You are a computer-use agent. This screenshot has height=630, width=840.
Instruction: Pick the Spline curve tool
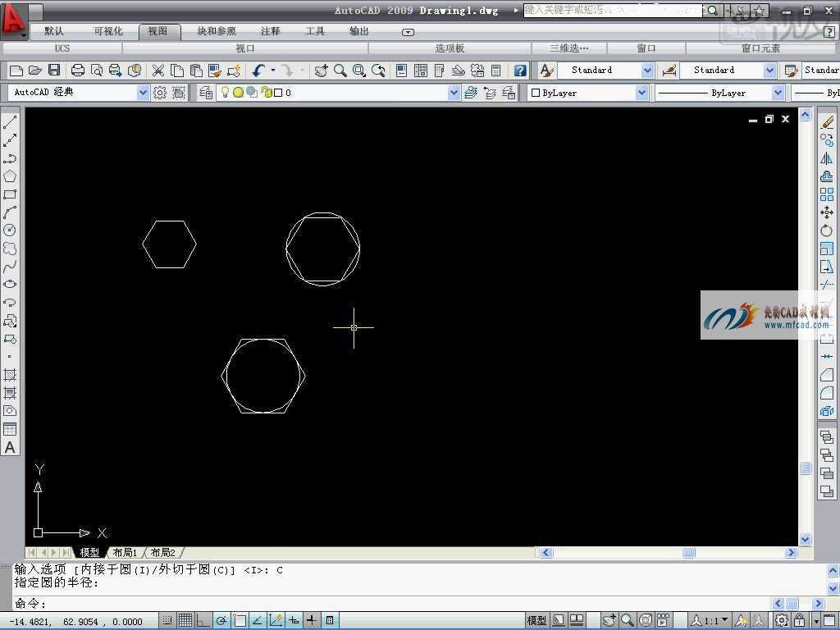(10, 267)
